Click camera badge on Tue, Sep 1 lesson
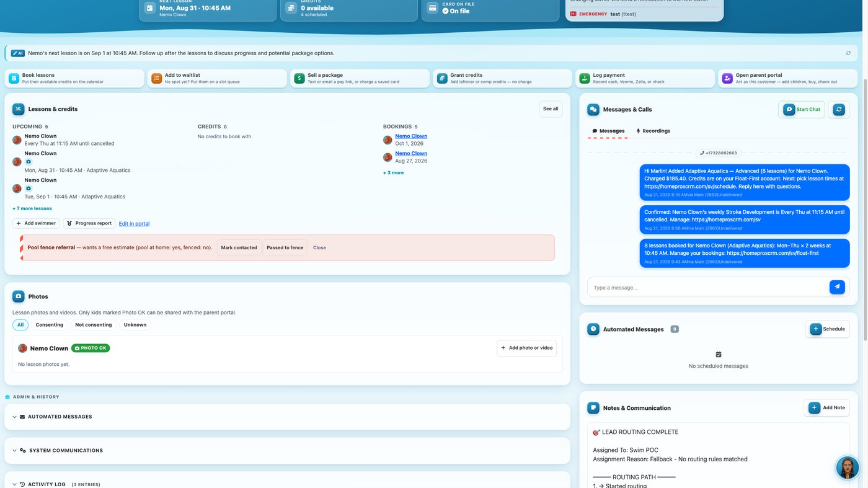The width and height of the screenshot is (868, 488). click(29, 189)
